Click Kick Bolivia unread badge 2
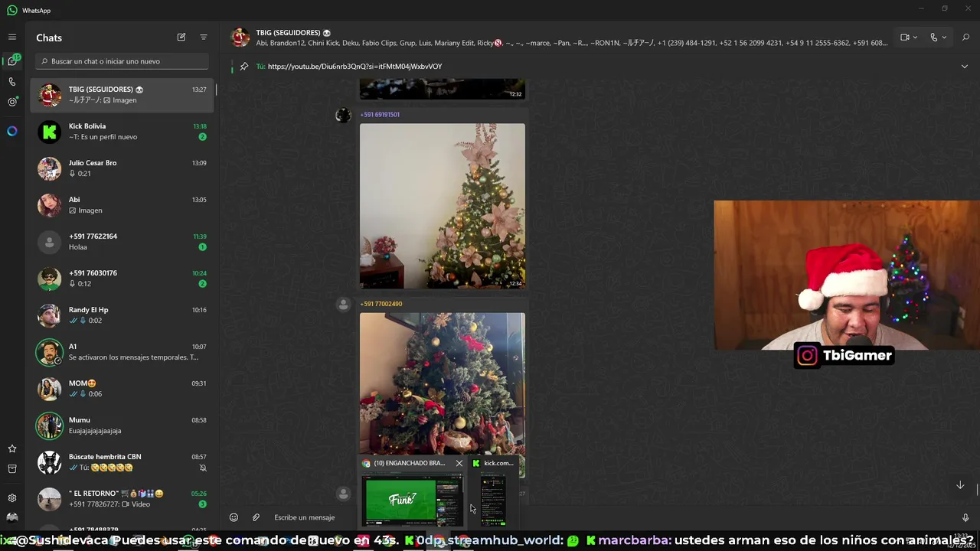The width and height of the screenshot is (980, 551). [x=203, y=137]
